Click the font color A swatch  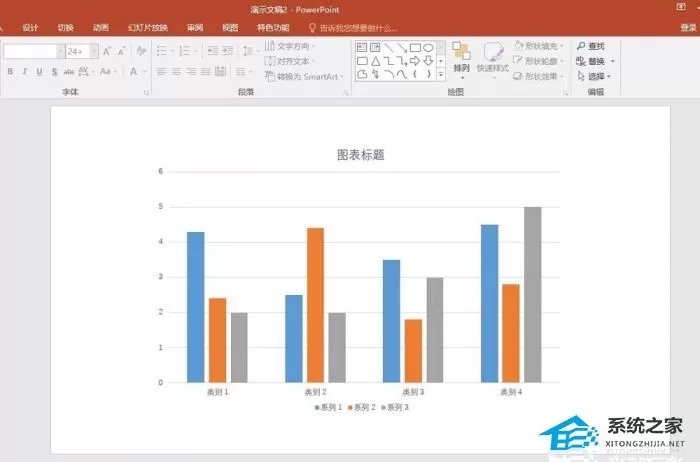click(133, 71)
